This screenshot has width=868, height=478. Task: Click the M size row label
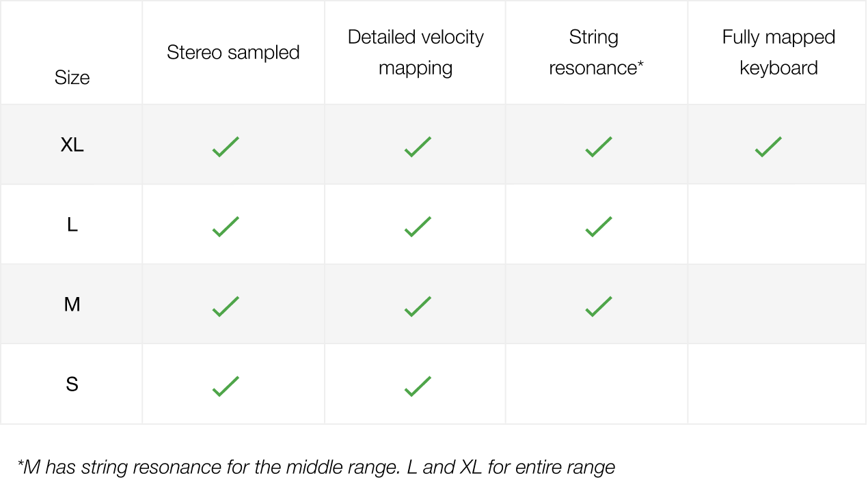point(72,305)
